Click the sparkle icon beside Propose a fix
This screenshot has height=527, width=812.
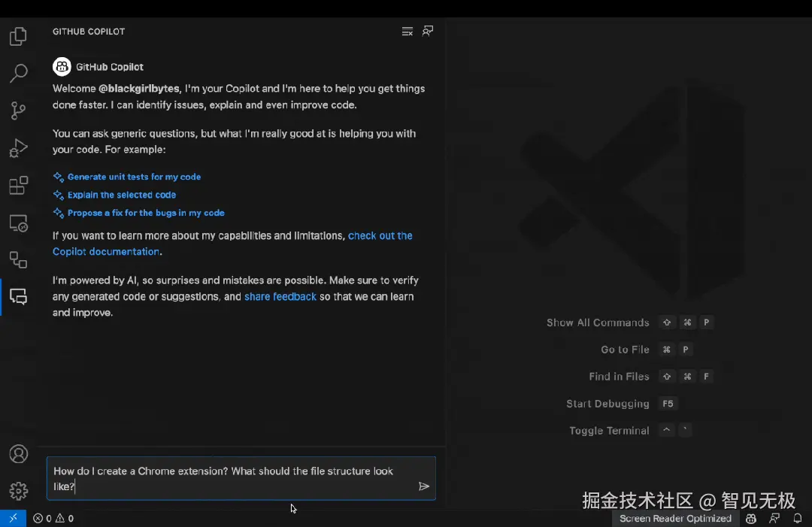coord(59,213)
